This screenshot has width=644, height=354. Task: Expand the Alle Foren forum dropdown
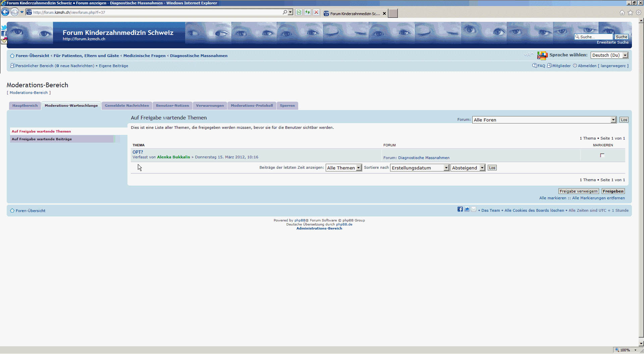pos(544,120)
